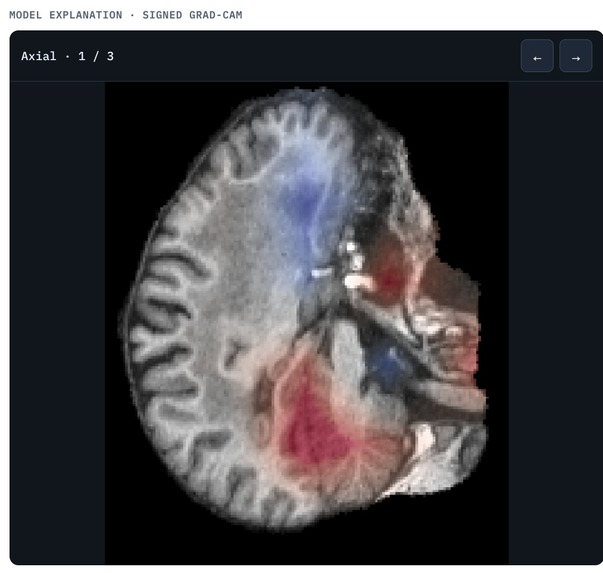The height and width of the screenshot is (573, 603).
Task: Click the Grad-CAM brain MRI image
Action: [307, 323]
